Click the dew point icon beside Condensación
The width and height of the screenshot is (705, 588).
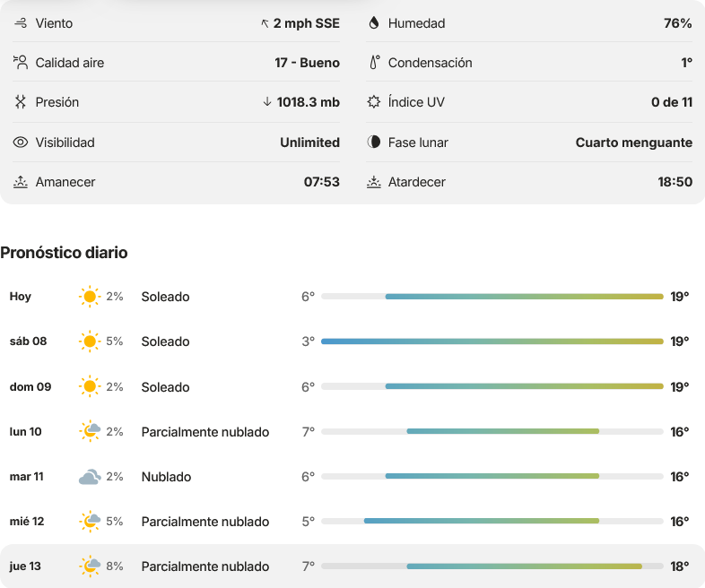(x=374, y=63)
